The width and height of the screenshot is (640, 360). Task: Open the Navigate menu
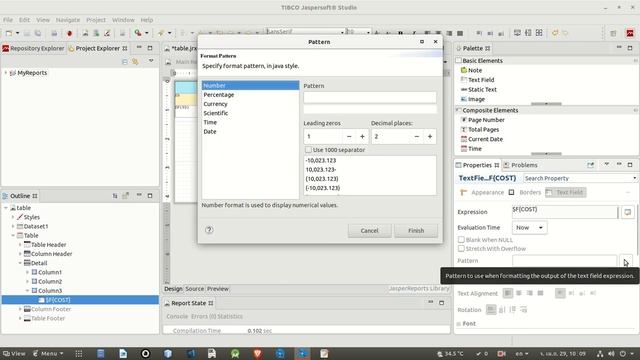pyautogui.click(x=68, y=20)
